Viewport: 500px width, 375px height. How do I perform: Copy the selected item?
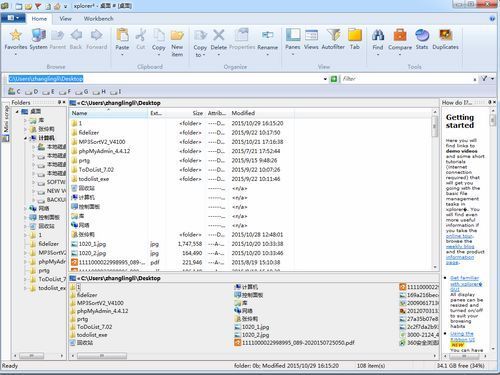(x=159, y=41)
